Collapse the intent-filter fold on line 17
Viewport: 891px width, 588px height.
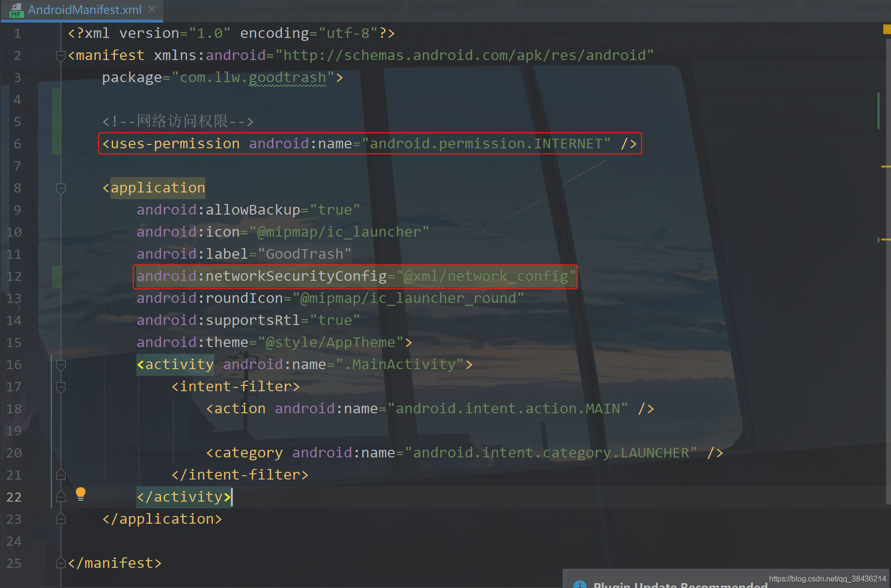coord(61,387)
